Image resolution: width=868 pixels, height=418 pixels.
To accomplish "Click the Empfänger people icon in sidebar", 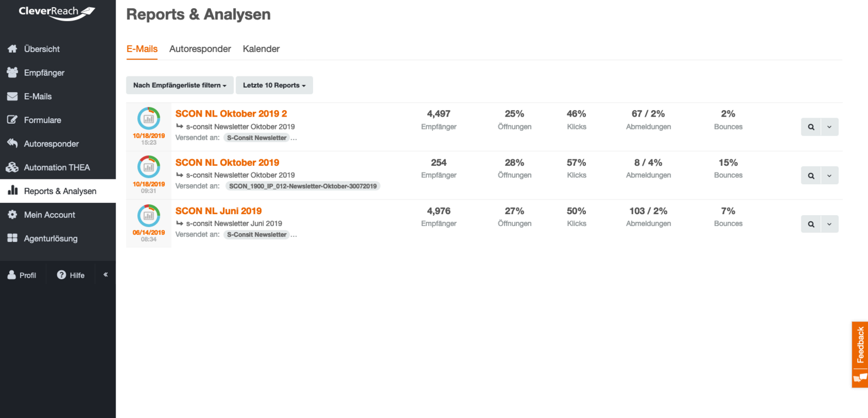I will tap(12, 73).
